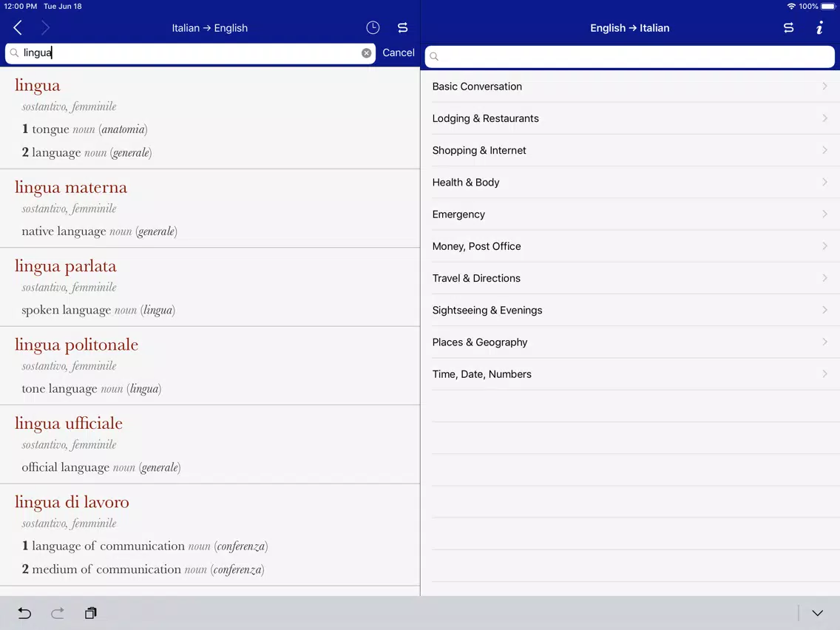Tap the battery indicator in status bar
The image size is (840, 630).
[x=827, y=7]
